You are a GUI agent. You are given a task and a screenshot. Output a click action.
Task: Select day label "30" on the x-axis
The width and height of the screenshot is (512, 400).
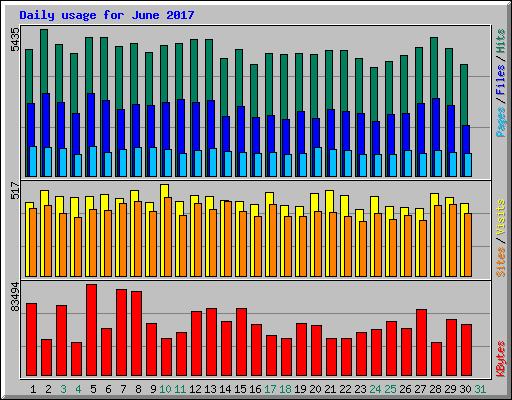coord(465,389)
